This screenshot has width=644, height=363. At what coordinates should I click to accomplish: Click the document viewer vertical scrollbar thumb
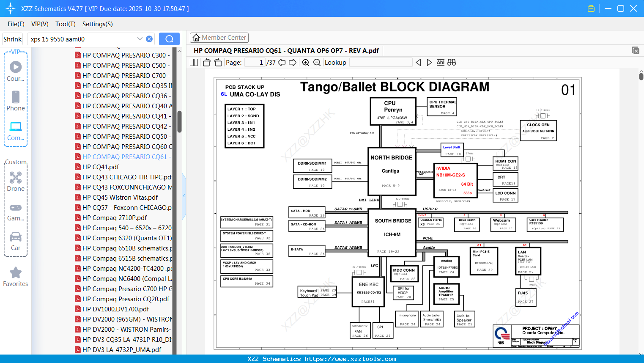click(641, 76)
